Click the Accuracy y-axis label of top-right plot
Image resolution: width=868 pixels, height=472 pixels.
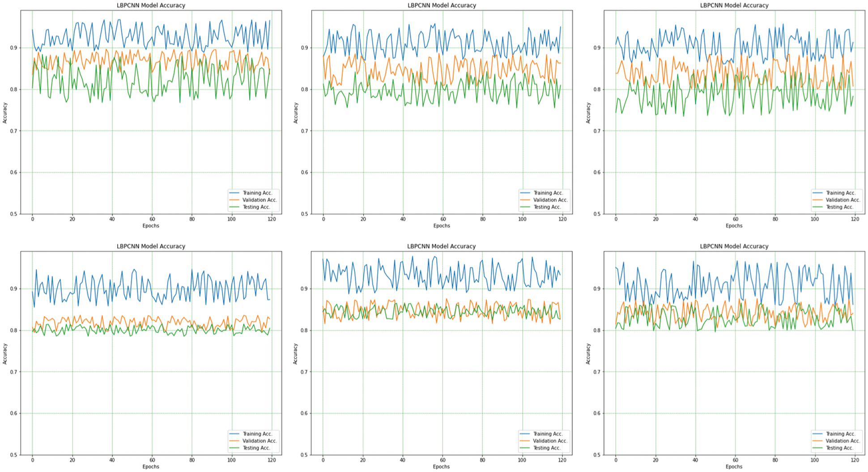coord(588,113)
